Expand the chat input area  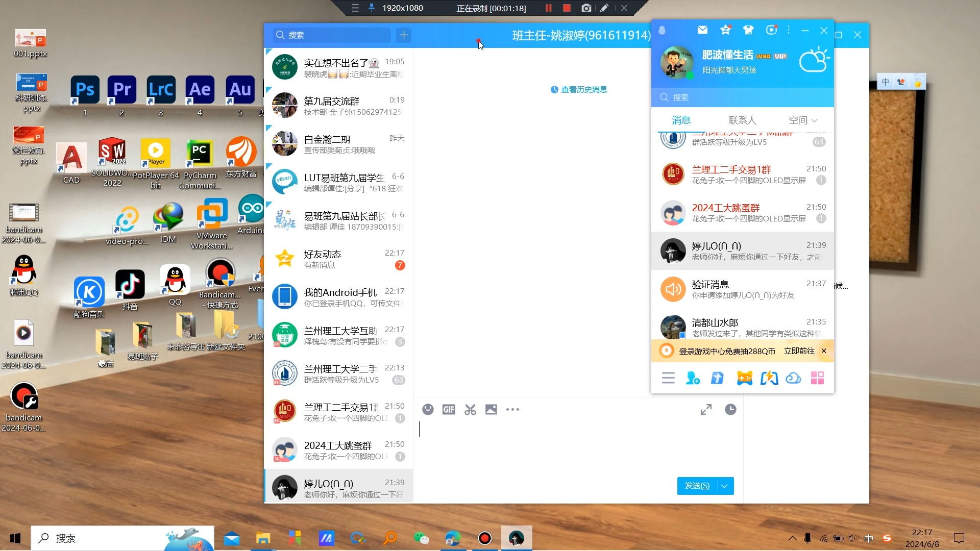(x=706, y=410)
